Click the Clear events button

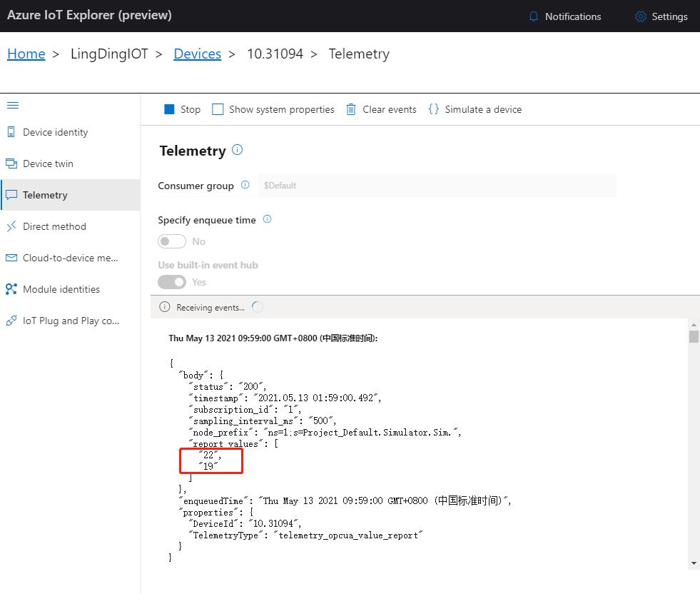pyautogui.click(x=382, y=109)
